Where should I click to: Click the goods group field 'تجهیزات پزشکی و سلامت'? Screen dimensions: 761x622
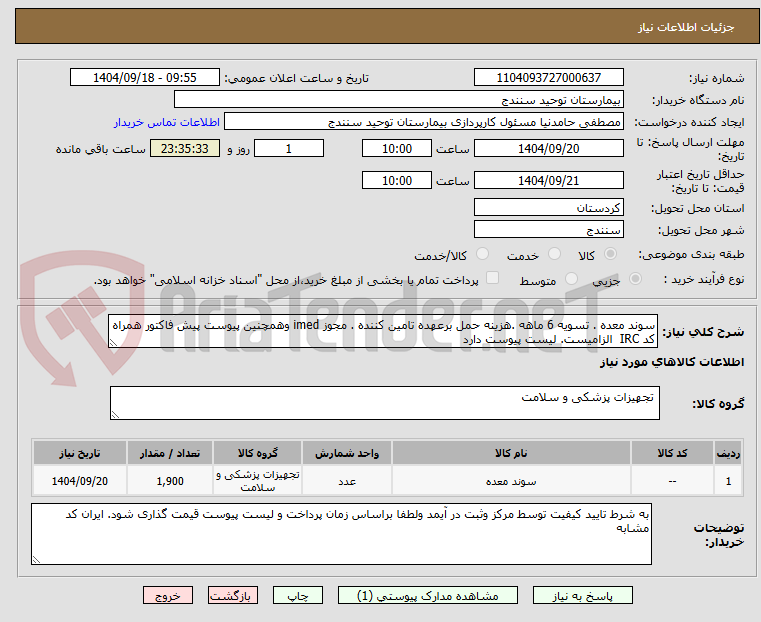click(385, 403)
